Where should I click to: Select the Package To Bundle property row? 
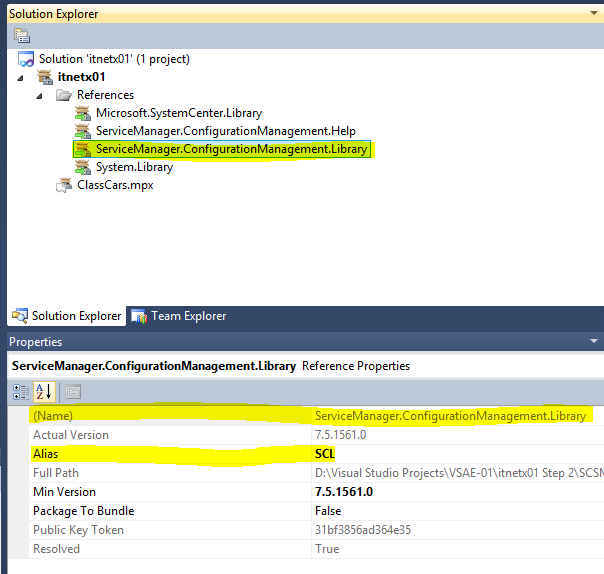pyautogui.click(x=84, y=511)
